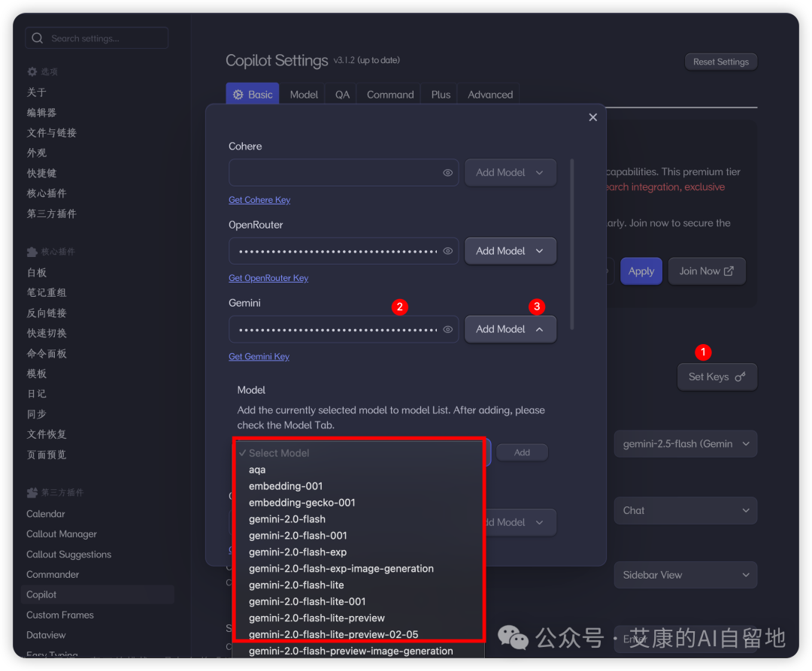Open Commander plugin settings
812x671 pixels.
click(x=53, y=575)
